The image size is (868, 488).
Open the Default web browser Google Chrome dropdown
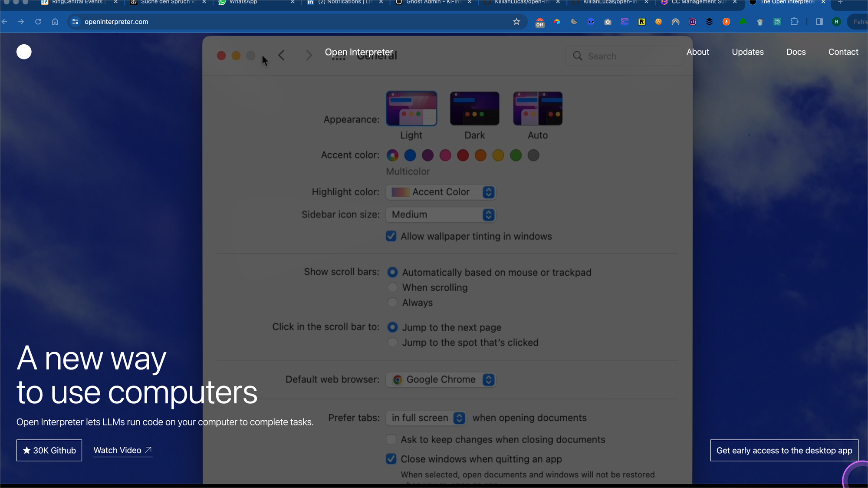click(441, 379)
